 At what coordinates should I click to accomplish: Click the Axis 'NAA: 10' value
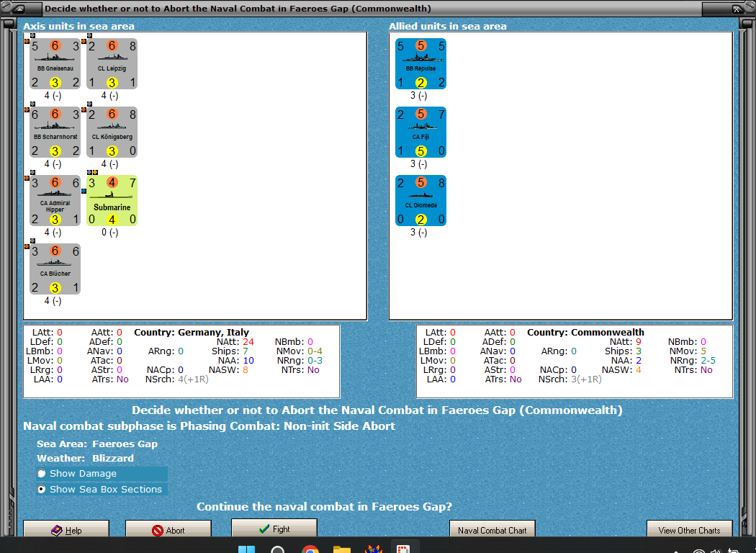[x=235, y=360]
